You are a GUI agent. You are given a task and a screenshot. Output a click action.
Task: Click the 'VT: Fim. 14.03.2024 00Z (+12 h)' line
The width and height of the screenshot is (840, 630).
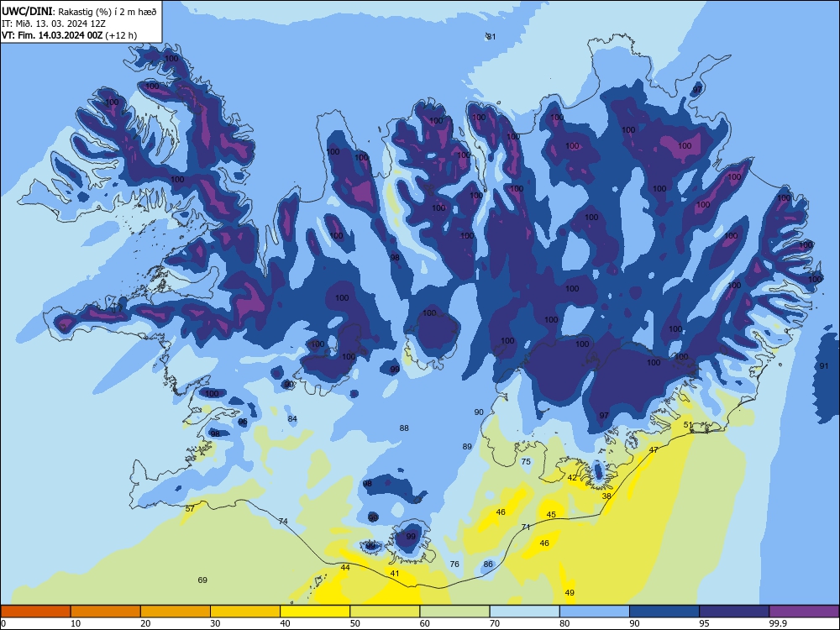[x=69, y=35]
